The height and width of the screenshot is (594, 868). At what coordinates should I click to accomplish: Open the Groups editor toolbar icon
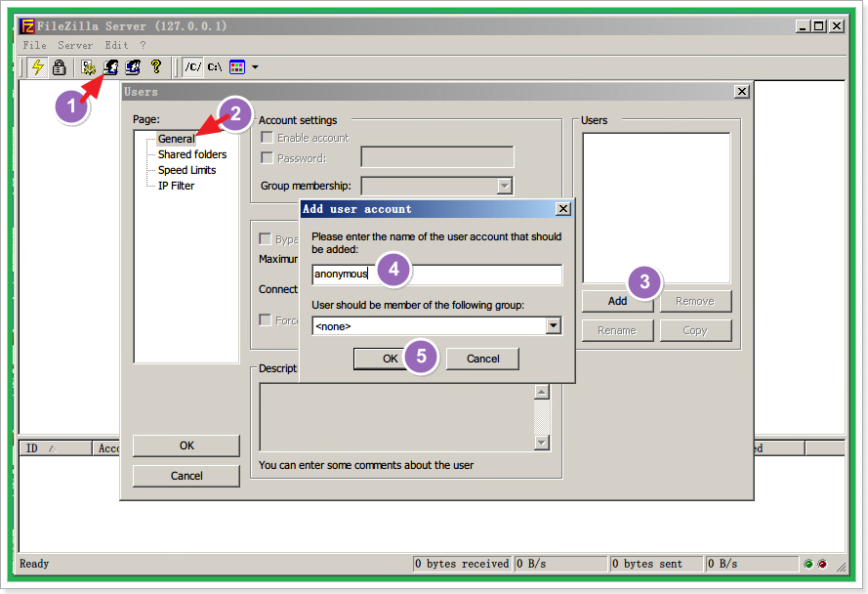coord(133,67)
